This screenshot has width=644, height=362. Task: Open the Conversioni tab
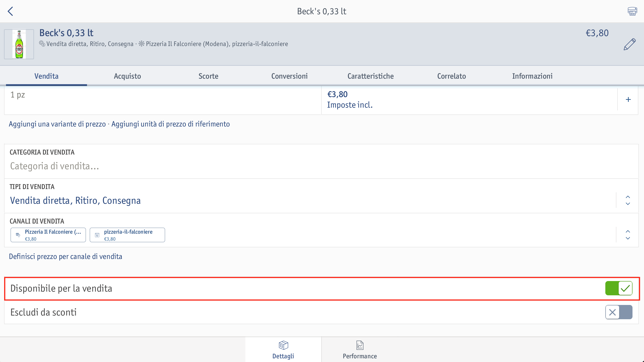(290, 76)
